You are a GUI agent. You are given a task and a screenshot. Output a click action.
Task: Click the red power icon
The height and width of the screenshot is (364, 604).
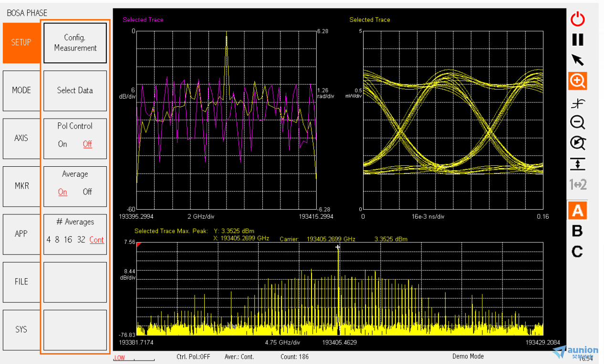(578, 19)
